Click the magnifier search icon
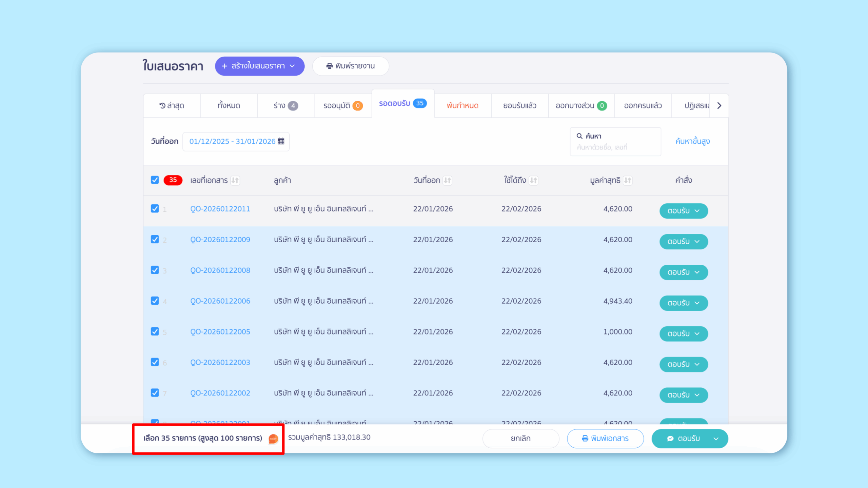This screenshot has width=868, height=488. (579, 136)
